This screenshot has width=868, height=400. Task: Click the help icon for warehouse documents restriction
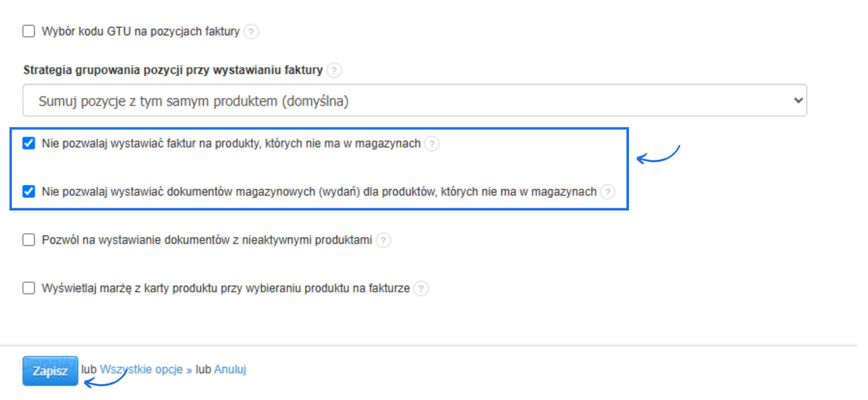point(607,192)
